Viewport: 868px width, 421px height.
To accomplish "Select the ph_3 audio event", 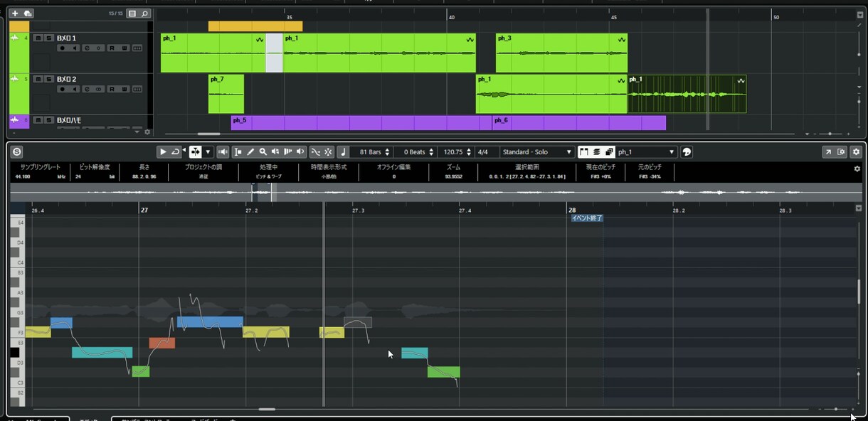I will (x=562, y=53).
